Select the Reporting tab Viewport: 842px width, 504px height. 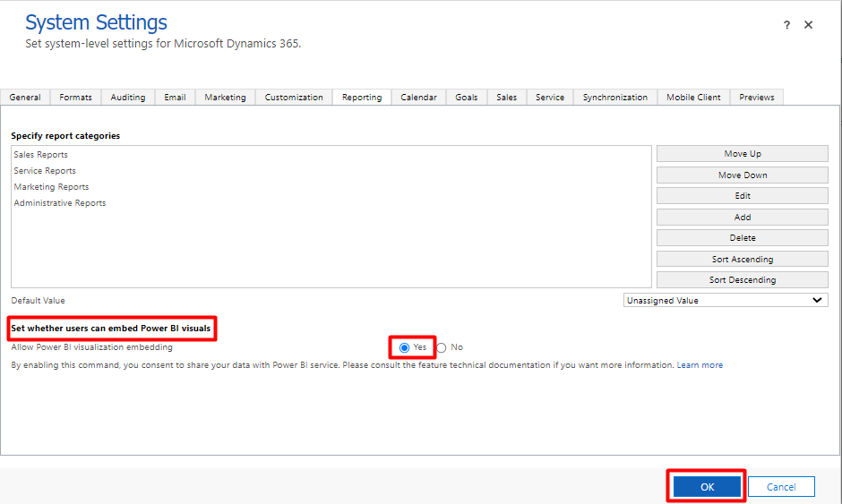362,98
